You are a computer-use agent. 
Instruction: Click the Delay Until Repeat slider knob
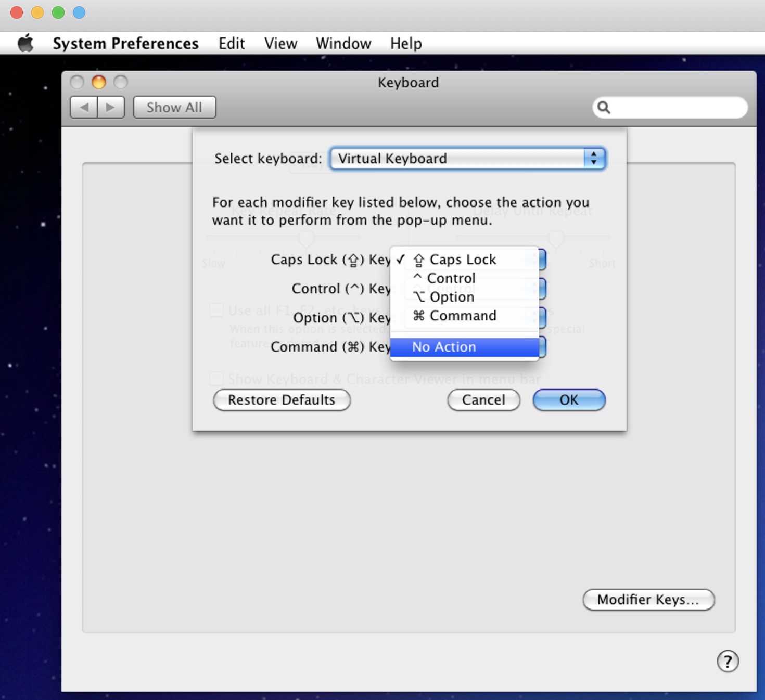556,239
